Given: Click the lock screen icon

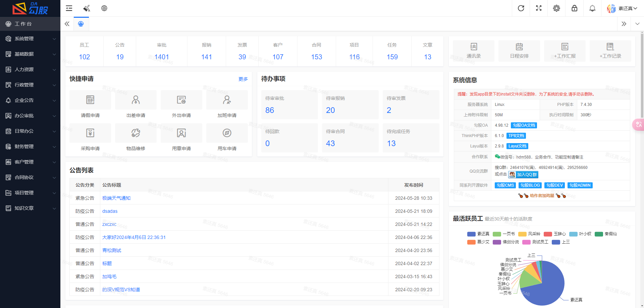Looking at the screenshot, I should pyautogui.click(x=574, y=8).
